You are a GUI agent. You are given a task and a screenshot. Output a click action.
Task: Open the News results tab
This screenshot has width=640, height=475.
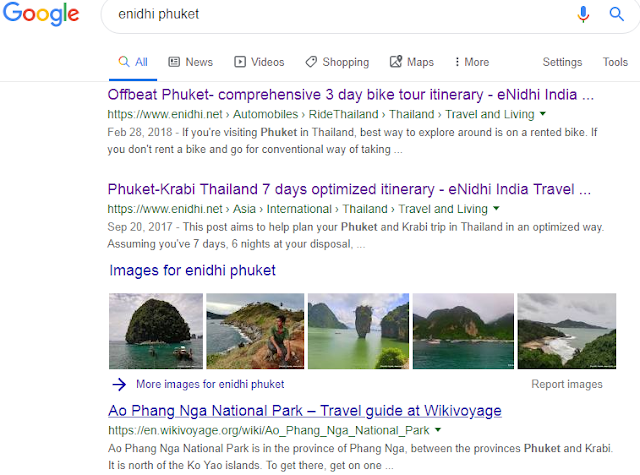pyautogui.click(x=191, y=62)
